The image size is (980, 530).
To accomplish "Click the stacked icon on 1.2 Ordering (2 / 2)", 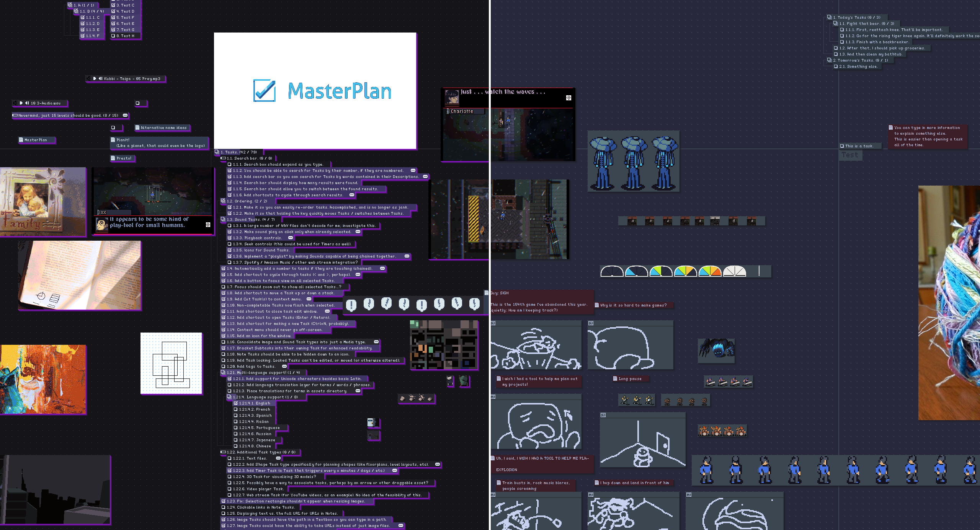I will click(x=223, y=201).
